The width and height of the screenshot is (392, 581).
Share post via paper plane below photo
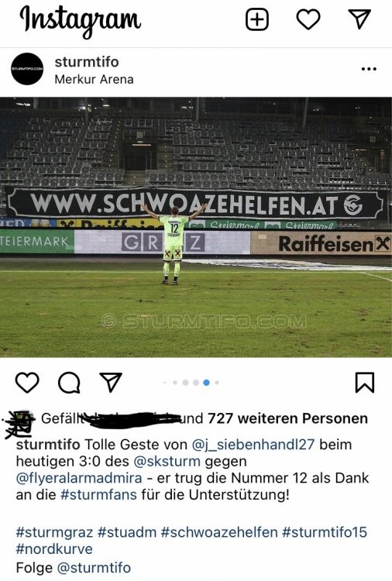(111, 382)
